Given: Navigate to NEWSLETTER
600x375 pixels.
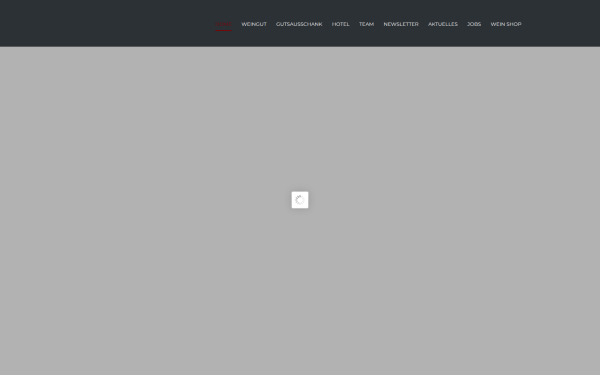Looking at the screenshot, I should [401, 24].
